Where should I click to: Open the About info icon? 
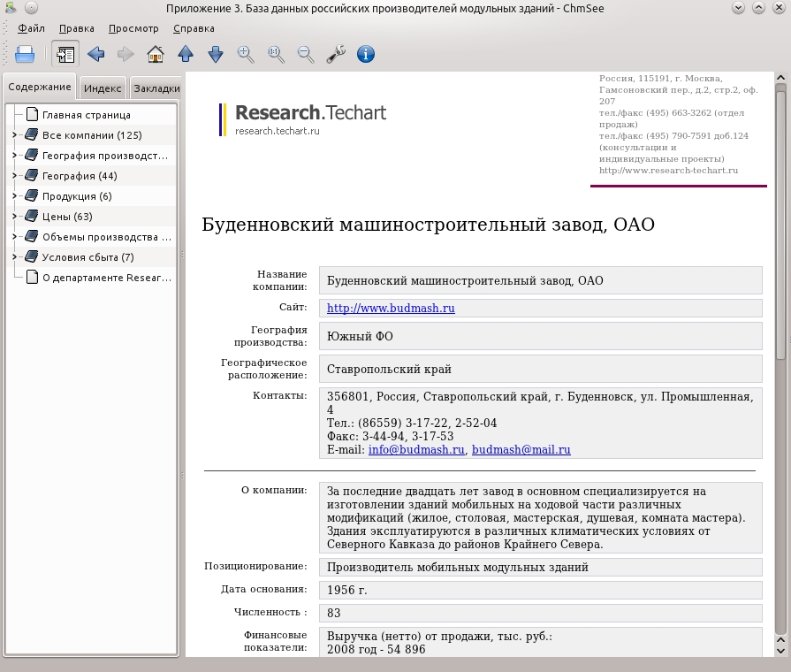coord(366,54)
